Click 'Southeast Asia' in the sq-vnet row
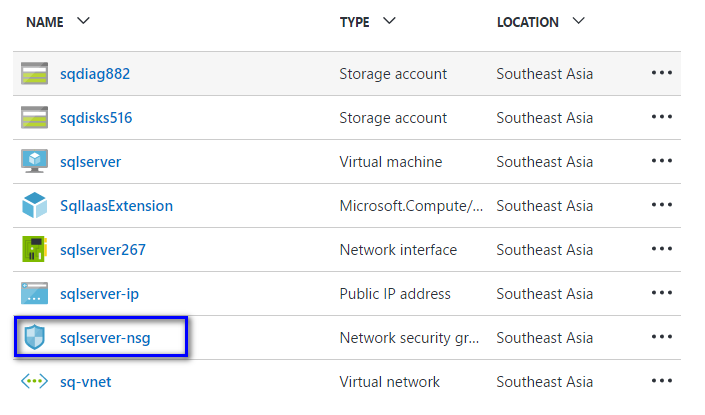705x415 pixels. pyautogui.click(x=545, y=382)
